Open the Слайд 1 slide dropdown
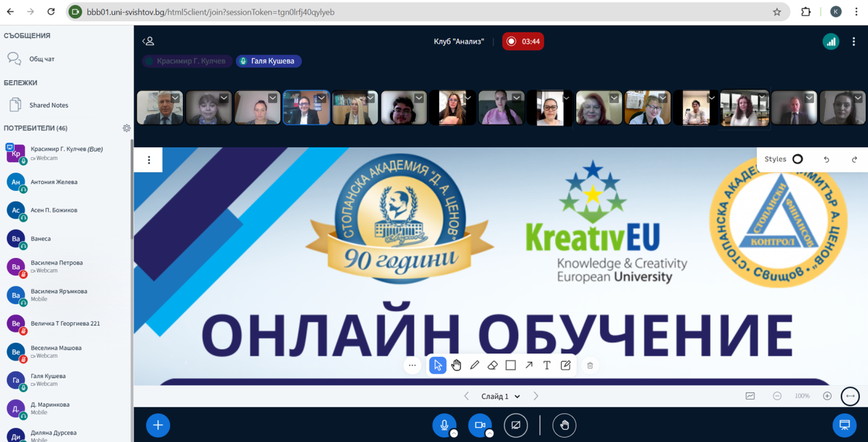 pyautogui.click(x=501, y=396)
